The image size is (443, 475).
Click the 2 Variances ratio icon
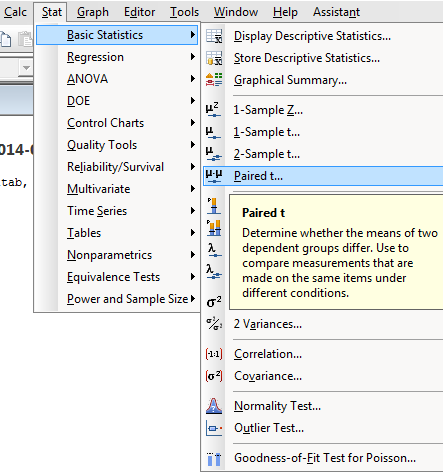coord(214,324)
